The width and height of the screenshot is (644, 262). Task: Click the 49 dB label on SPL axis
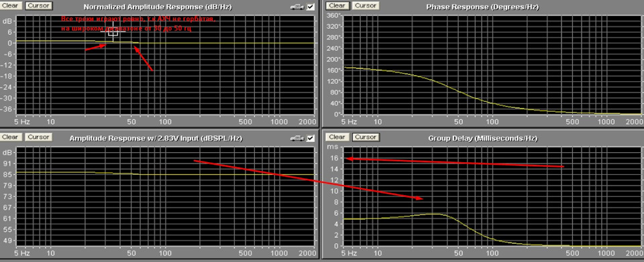[7, 241]
